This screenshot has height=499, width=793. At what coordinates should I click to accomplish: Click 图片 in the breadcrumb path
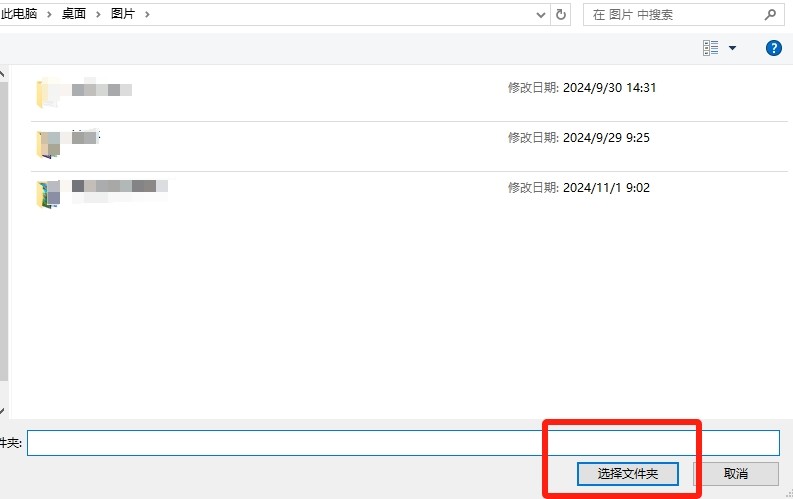coord(124,15)
